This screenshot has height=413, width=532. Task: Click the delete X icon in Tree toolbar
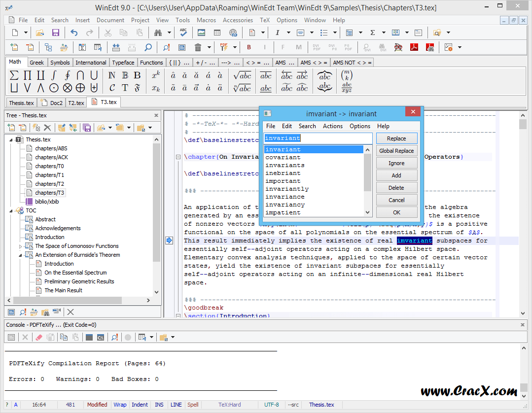tap(47, 128)
